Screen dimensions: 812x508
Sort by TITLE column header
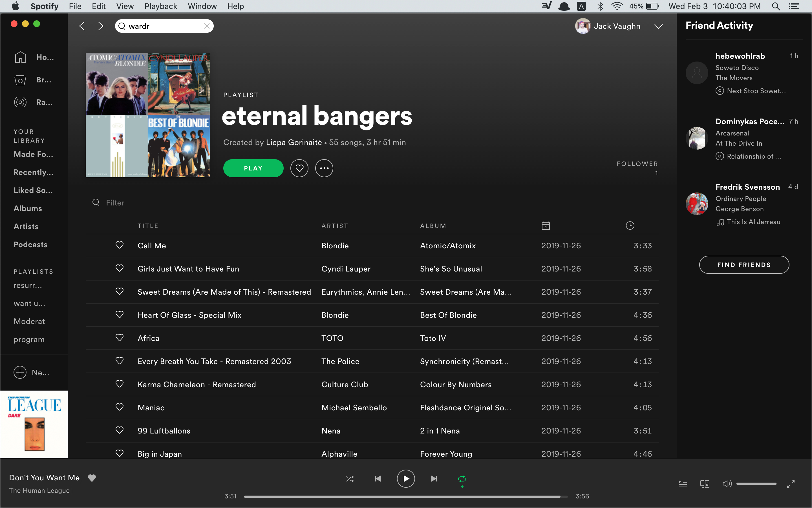(148, 226)
